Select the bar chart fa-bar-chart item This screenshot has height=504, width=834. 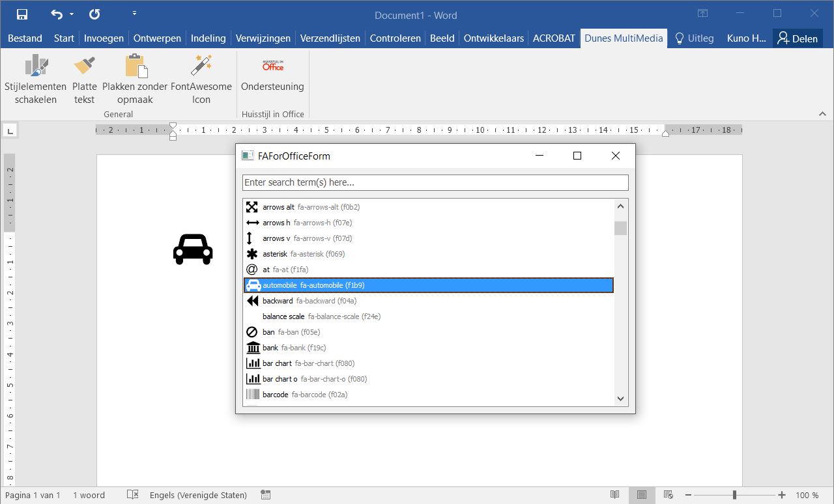point(428,363)
